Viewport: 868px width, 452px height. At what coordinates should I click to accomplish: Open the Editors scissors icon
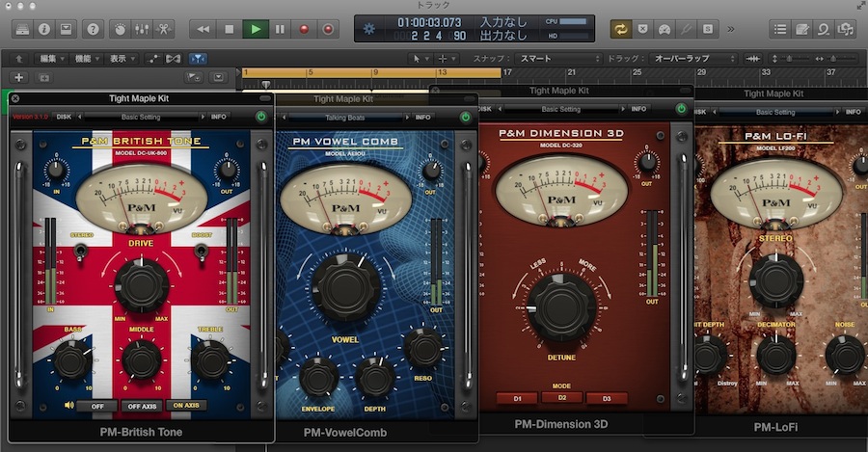[164, 29]
